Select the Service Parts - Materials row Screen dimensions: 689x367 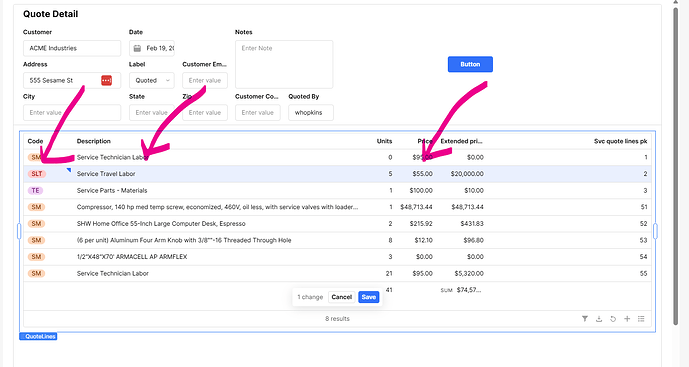[337, 190]
